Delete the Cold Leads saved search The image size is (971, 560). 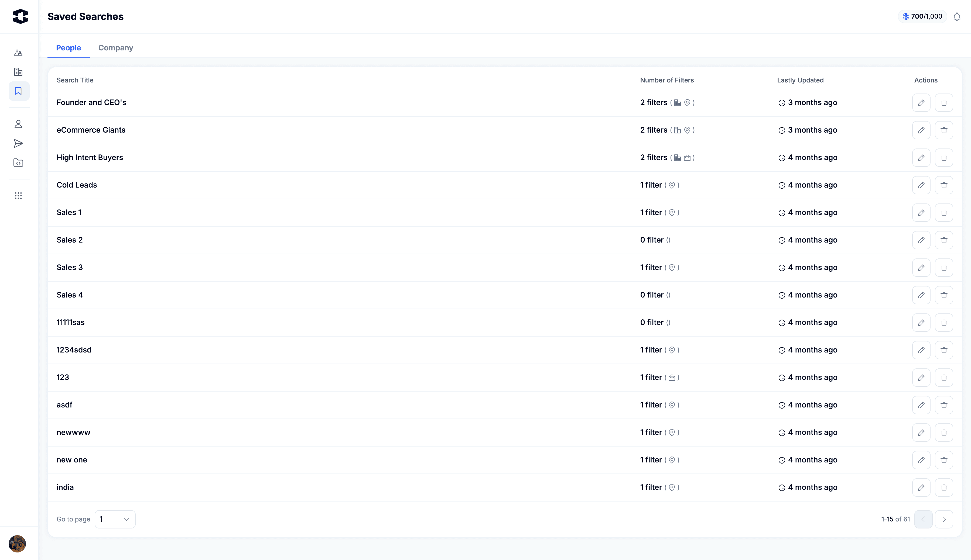click(944, 185)
